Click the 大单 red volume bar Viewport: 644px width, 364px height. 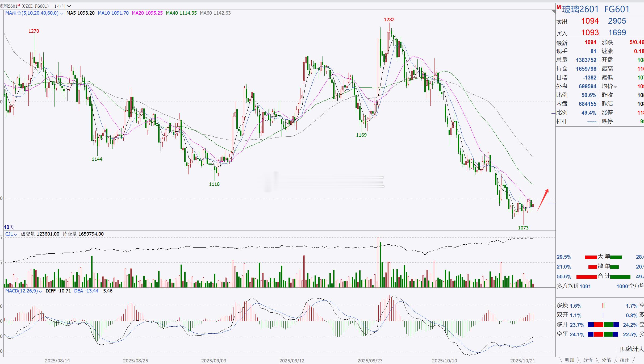point(591,257)
